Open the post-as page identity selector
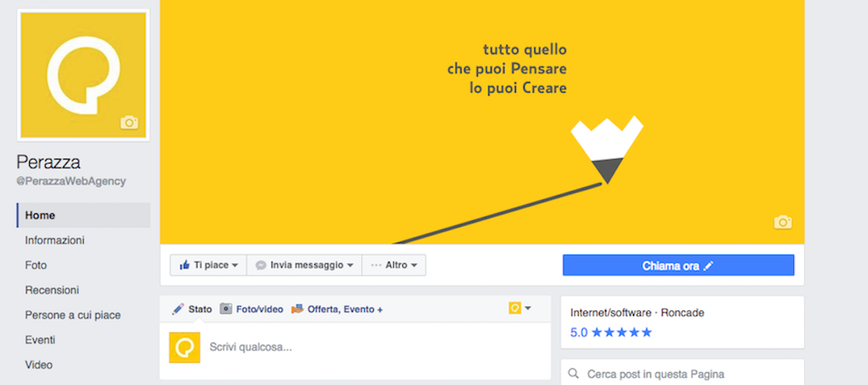868x385 pixels. click(x=520, y=308)
